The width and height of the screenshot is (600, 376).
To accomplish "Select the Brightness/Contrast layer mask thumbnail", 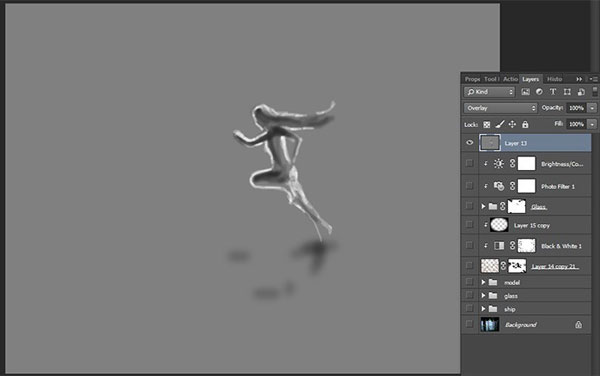I will [527, 164].
